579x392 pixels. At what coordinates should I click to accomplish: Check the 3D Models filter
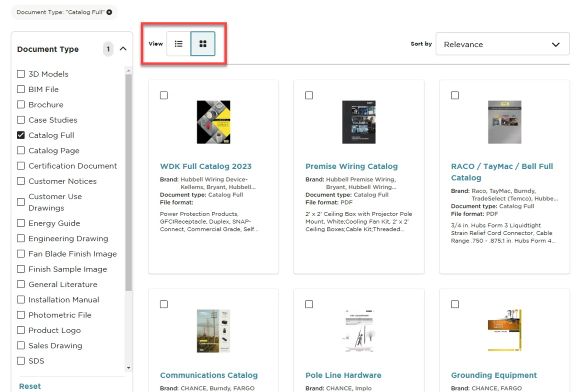pyautogui.click(x=21, y=74)
